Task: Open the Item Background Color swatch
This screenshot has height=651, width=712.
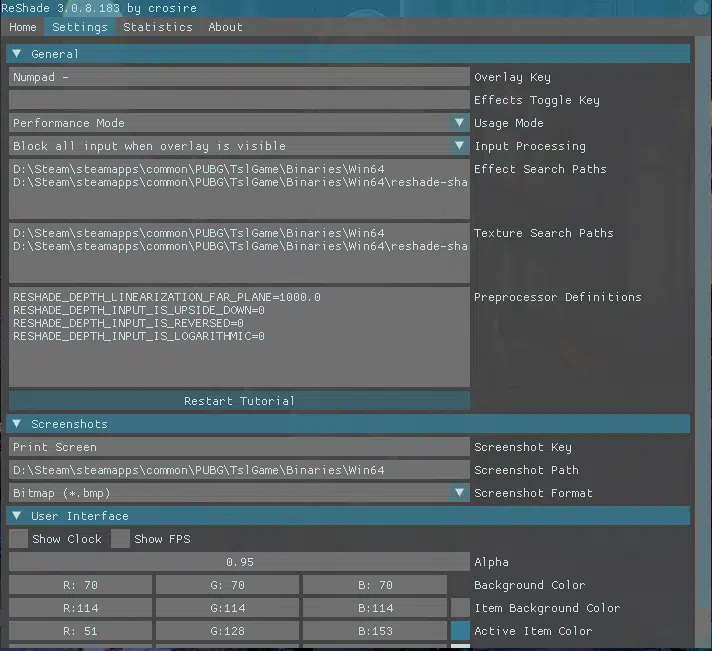Action: pos(460,608)
